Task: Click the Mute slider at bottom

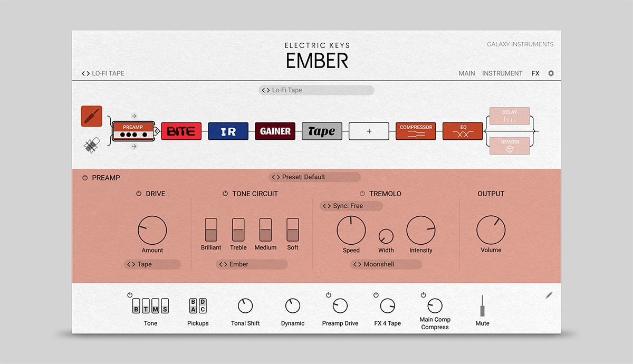Action: (482, 308)
